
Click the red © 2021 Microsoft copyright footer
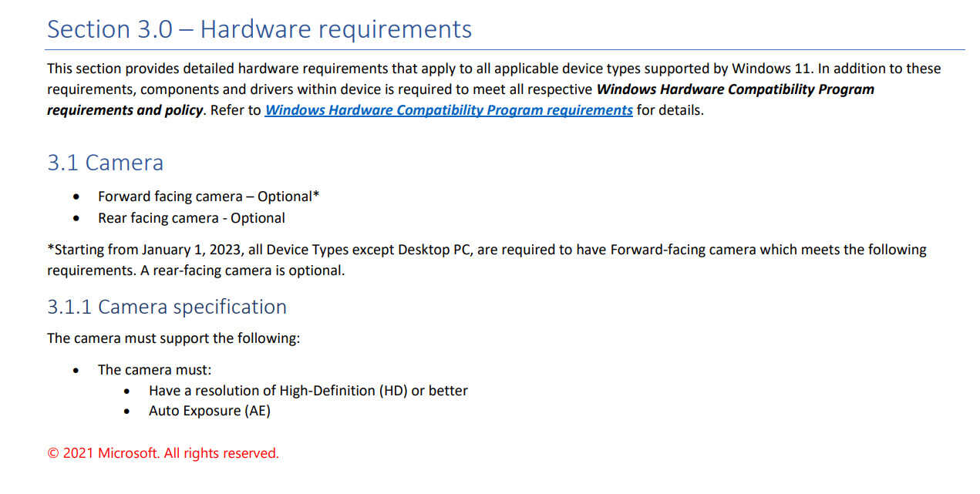click(x=163, y=453)
